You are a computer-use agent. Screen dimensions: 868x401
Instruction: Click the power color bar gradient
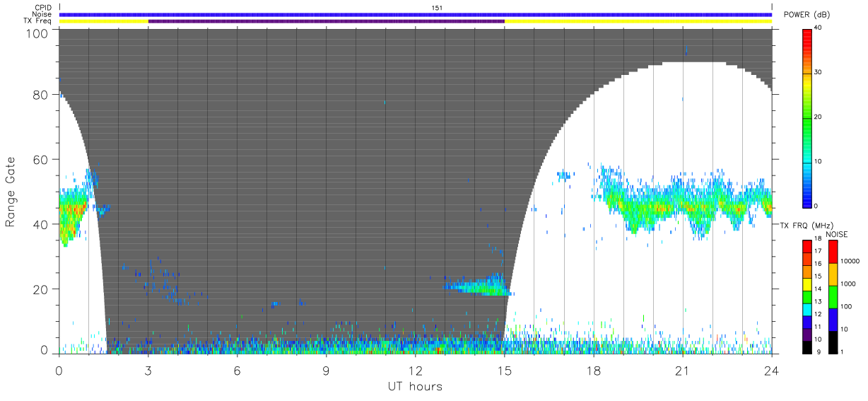pos(807,118)
